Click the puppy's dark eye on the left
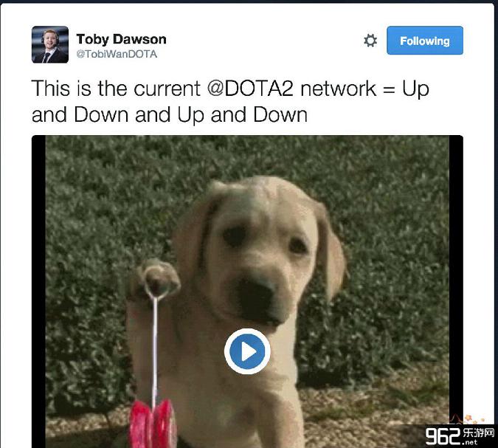 (234, 236)
